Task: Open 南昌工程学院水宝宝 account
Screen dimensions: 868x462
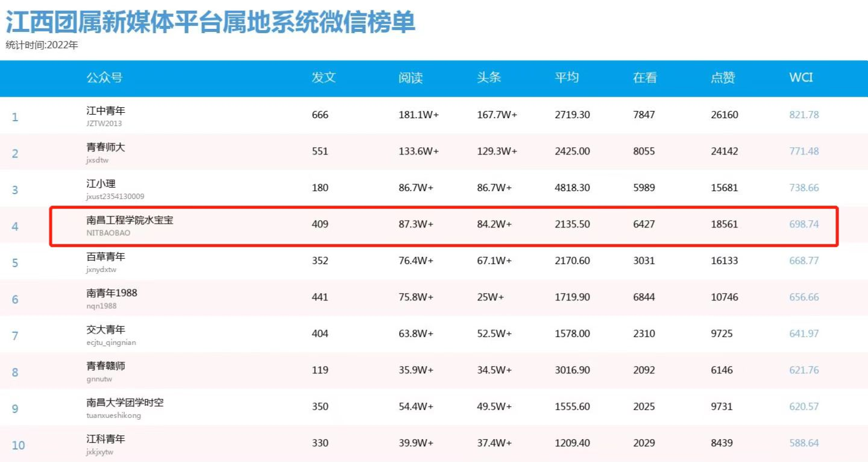Action: pos(130,220)
